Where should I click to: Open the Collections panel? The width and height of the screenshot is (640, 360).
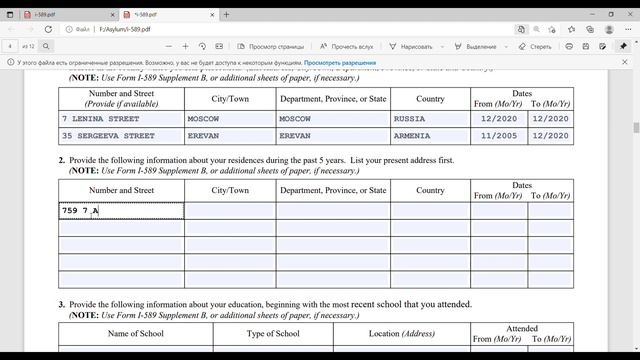590,29
